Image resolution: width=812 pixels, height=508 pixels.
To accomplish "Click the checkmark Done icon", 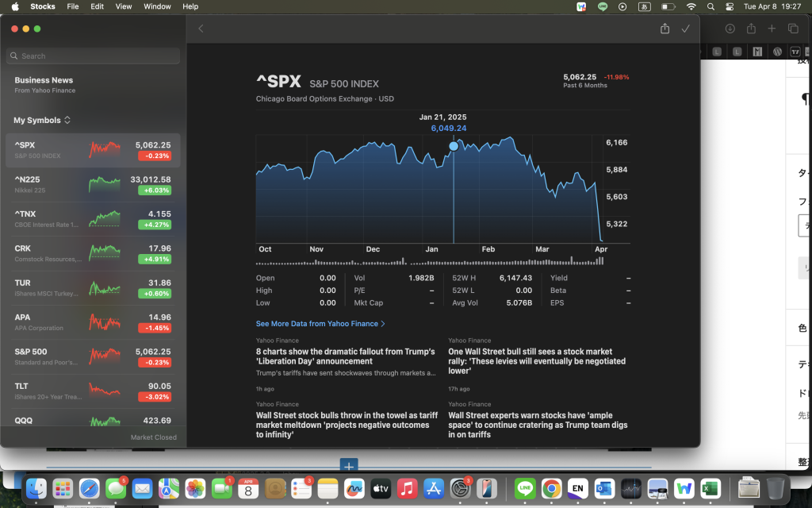I will pyautogui.click(x=686, y=29).
